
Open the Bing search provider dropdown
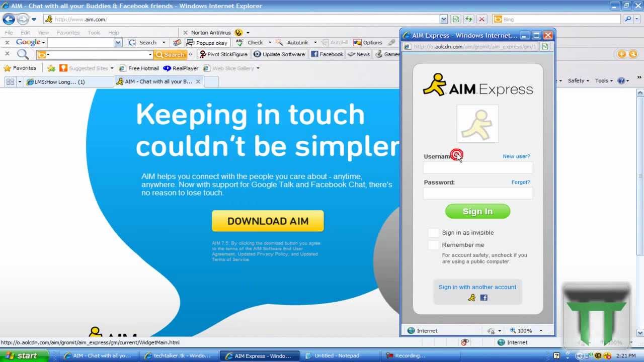click(637, 19)
